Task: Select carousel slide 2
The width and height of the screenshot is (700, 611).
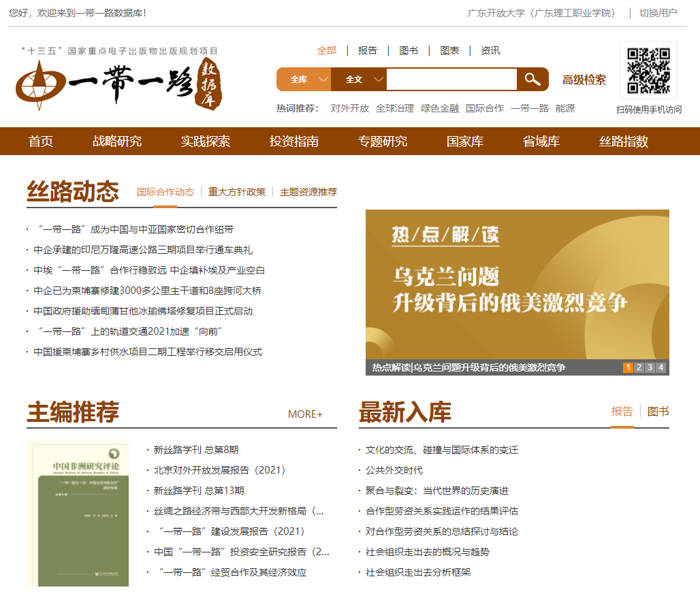Action: (639, 367)
